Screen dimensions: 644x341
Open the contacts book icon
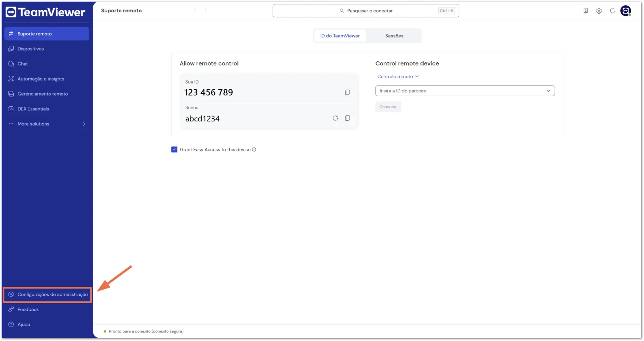tap(586, 11)
